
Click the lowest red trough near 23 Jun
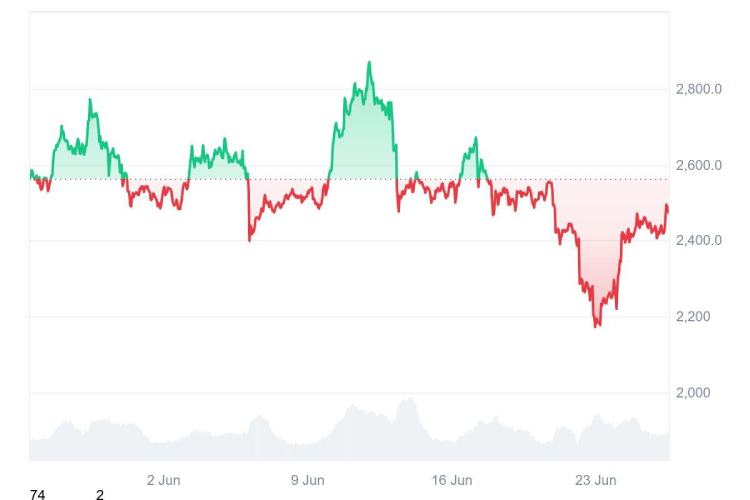[597, 325]
